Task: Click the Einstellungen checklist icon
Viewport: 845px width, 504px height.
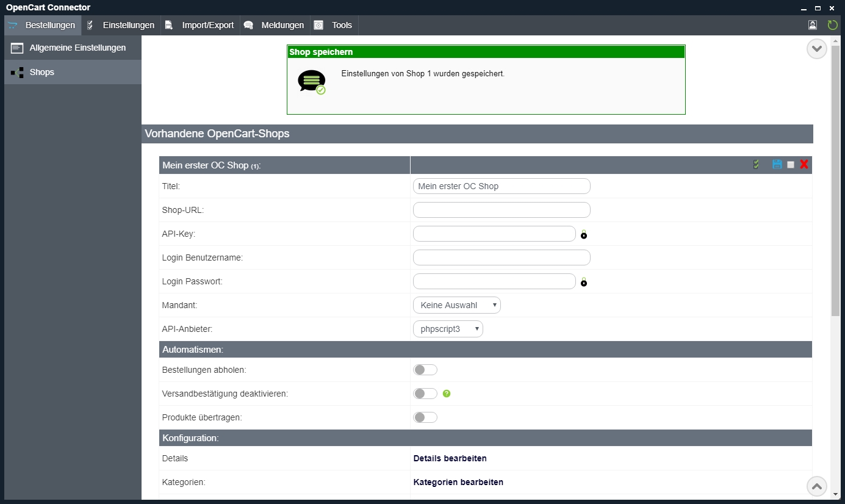Action: coord(90,25)
